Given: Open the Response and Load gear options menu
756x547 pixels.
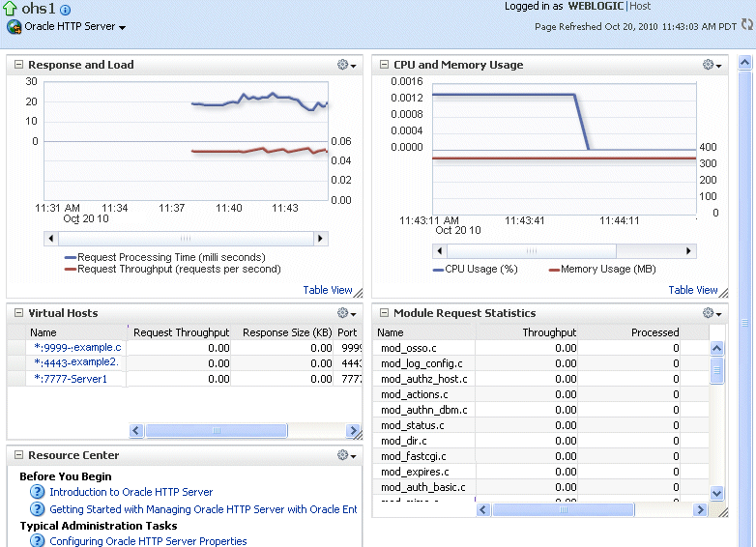Looking at the screenshot, I should tap(346, 65).
